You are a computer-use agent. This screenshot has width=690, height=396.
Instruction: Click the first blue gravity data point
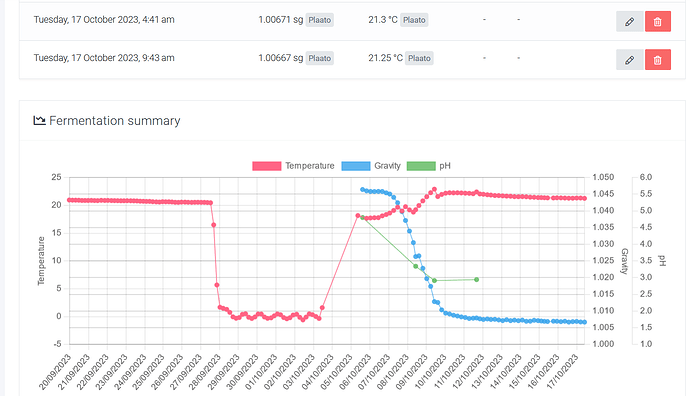click(x=363, y=190)
